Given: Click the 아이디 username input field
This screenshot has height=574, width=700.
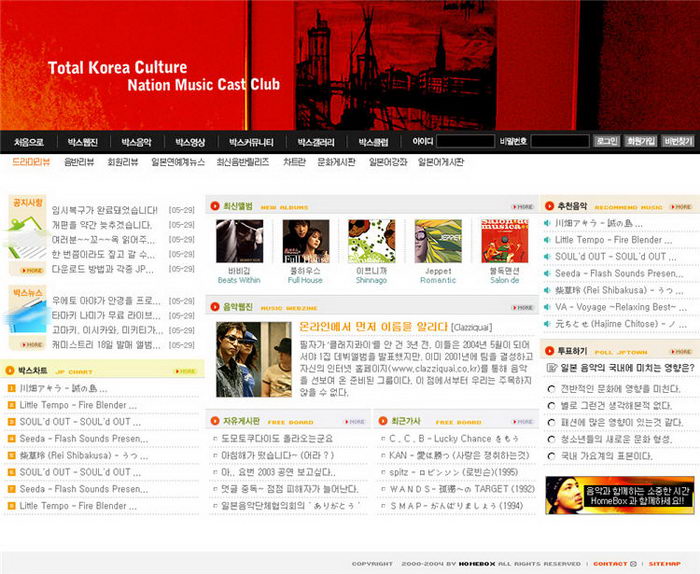Looking at the screenshot, I should click(464, 142).
